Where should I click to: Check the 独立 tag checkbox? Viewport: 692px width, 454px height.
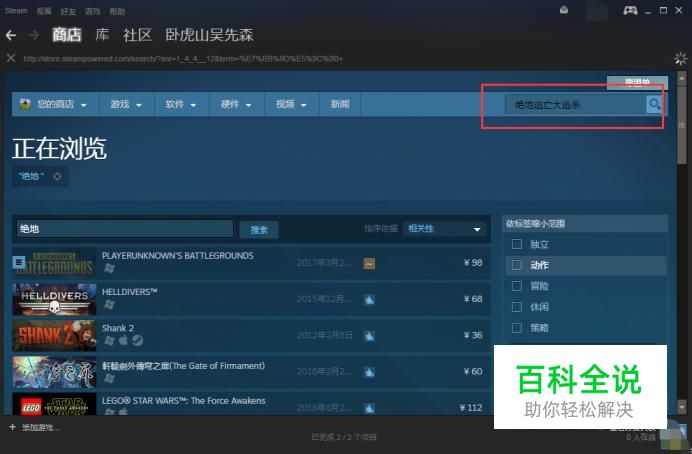tap(516, 244)
